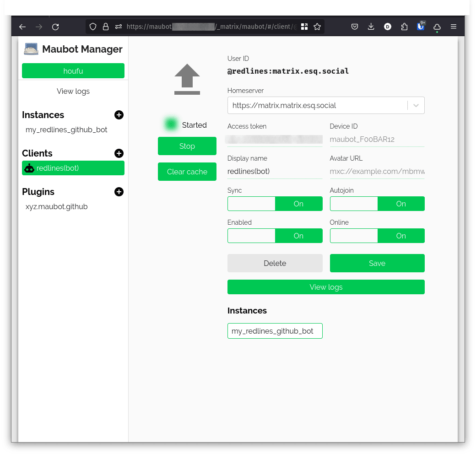The image size is (476, 454).
Task: Click the Homeserver combo box field
Action: point(326,105)
